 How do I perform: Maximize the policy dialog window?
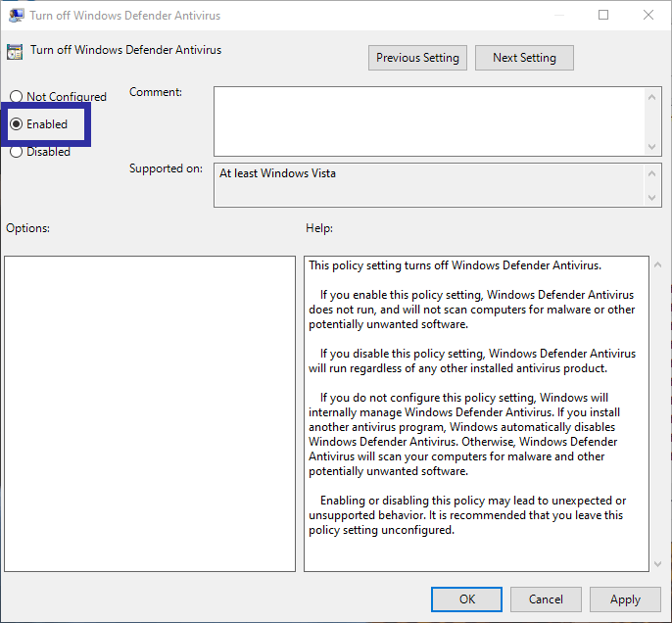click(603, 15)
